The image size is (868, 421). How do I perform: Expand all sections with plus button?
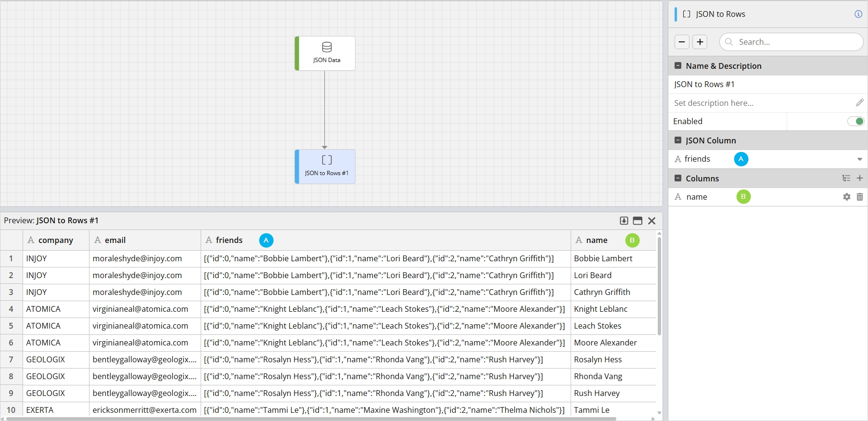point(700,42)
